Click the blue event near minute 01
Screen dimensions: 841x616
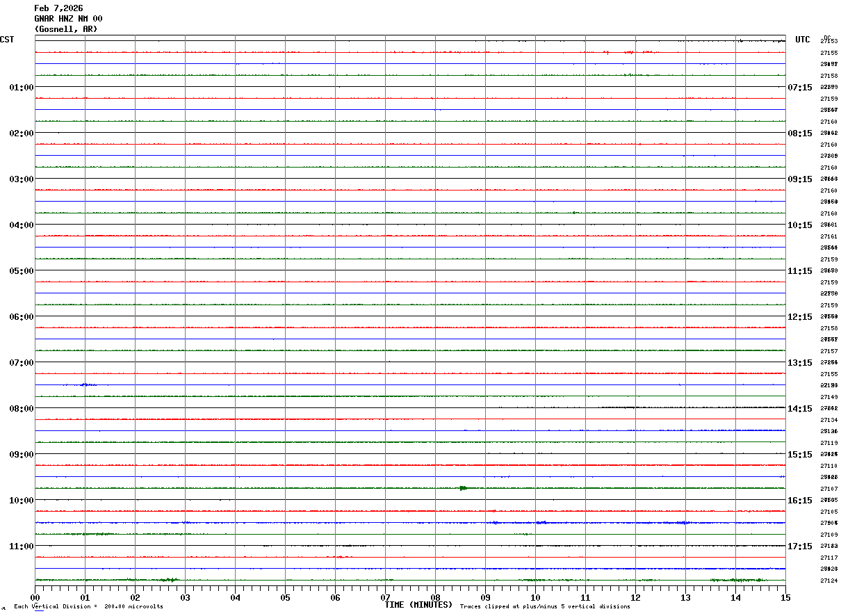[x=85, y=384]
